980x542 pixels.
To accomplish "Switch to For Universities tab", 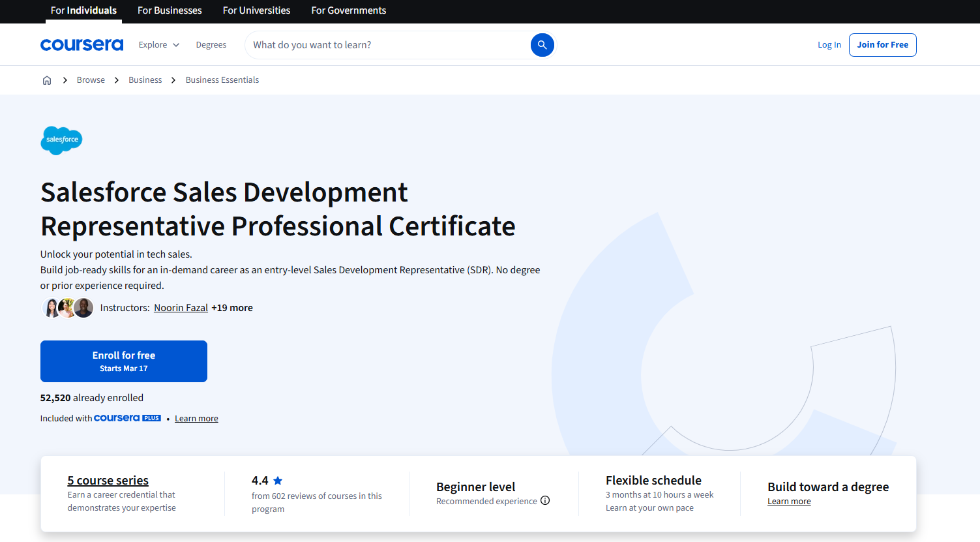I will (256, 10).
